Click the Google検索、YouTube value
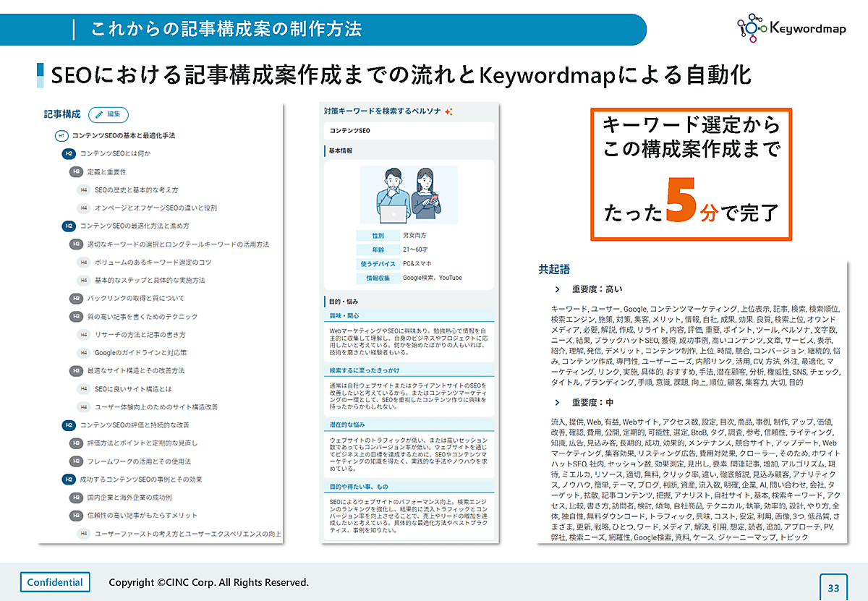Screen dimensions: 868x601 [x=432, y=278]
